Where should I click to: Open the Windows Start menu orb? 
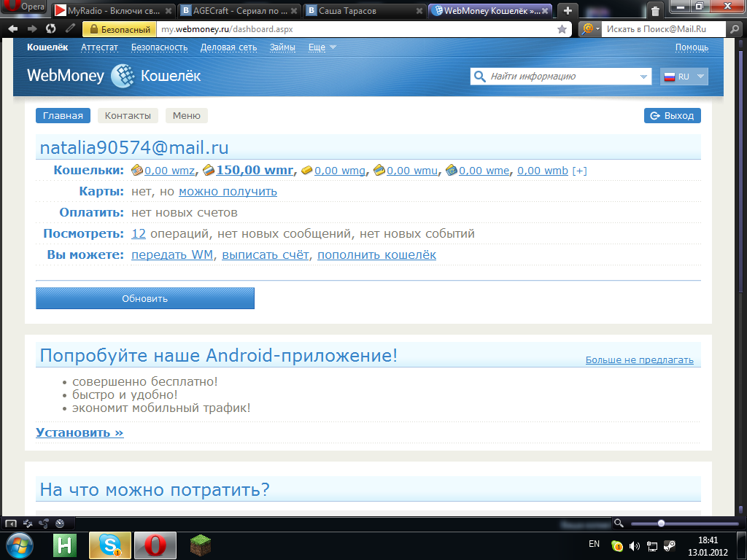click(18, 545)
